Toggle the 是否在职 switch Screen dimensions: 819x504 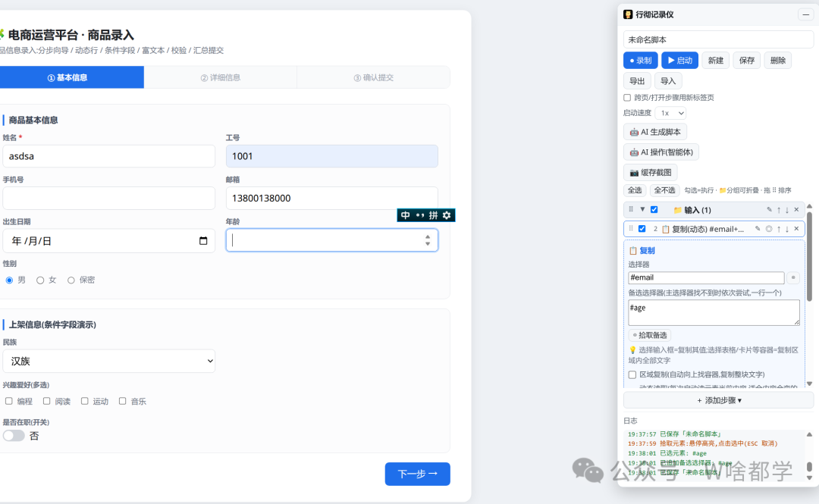pyautogui.click(x=14, y=436)
